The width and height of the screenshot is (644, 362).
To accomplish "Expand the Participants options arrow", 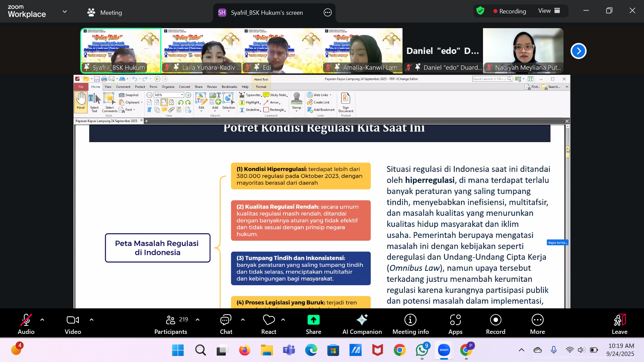I will (198, 320).
